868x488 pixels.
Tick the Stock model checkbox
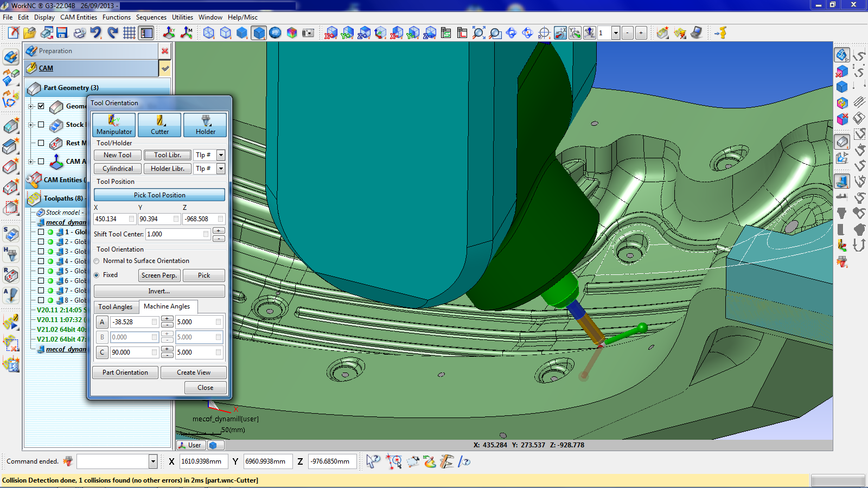[41, 125]
